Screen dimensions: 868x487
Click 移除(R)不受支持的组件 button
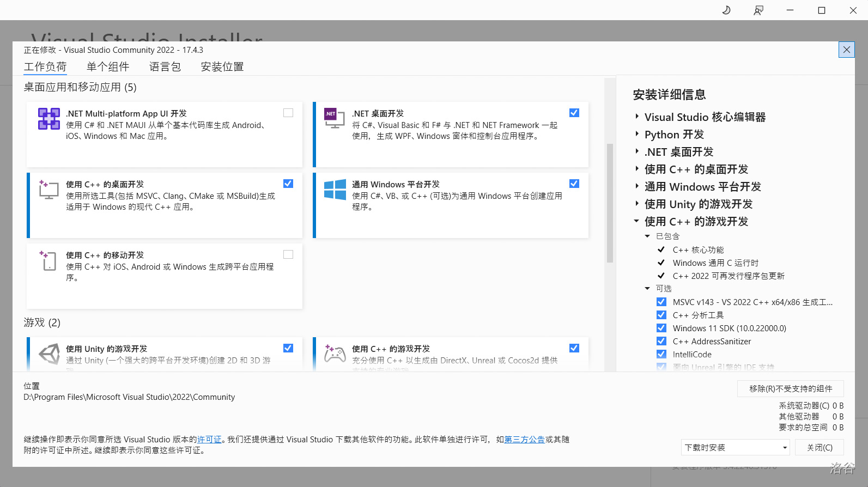(x=791, y=388)
